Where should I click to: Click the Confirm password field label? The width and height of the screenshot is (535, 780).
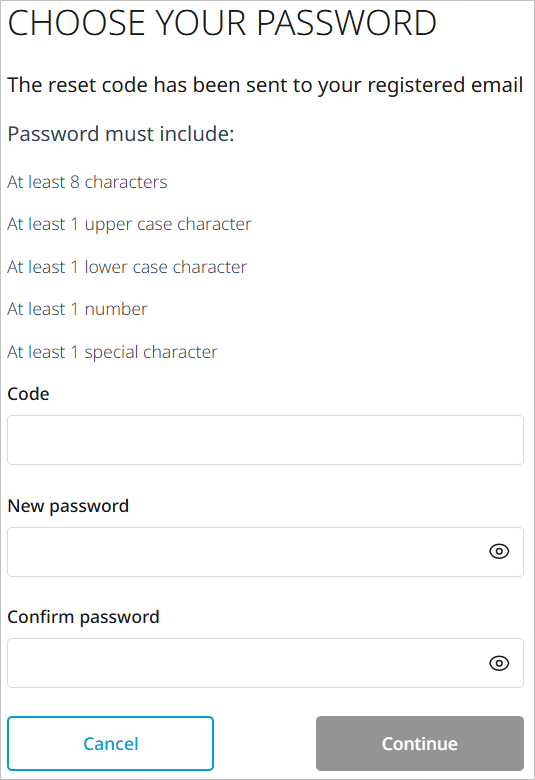83,617
